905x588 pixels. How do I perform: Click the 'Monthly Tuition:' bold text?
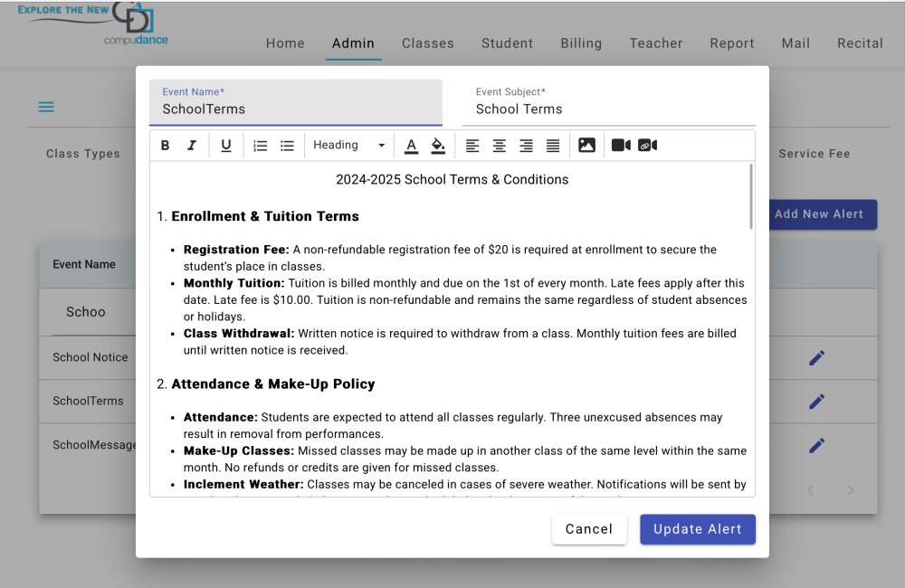(x=233, y=283)
